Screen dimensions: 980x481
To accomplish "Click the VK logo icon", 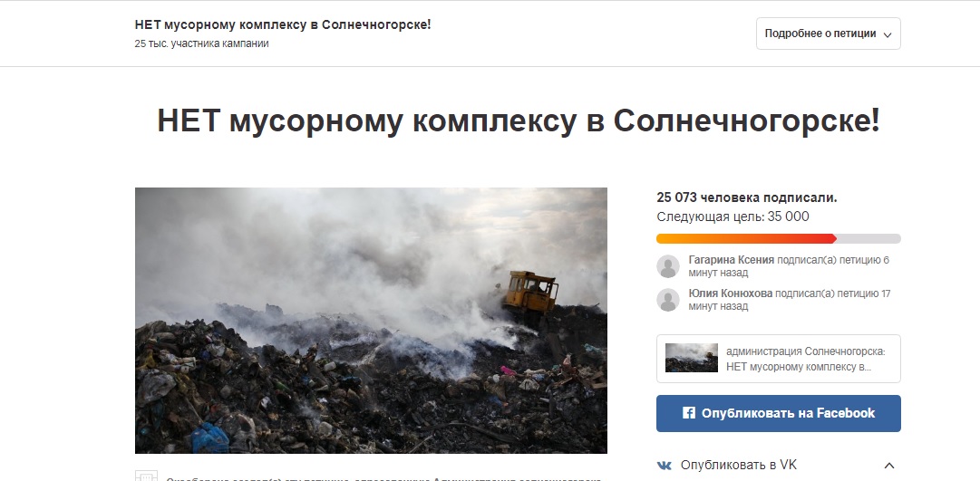I will pyautogui.click(x=665, y=466).
